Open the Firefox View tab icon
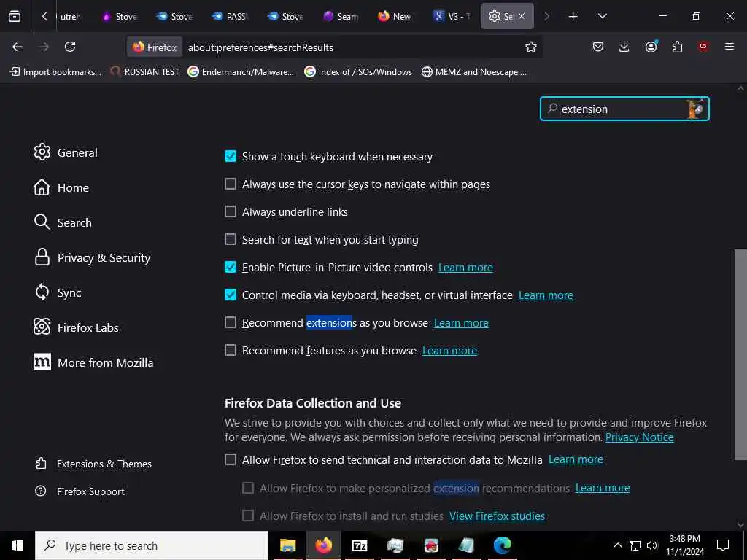 click(x=15, y=16)
